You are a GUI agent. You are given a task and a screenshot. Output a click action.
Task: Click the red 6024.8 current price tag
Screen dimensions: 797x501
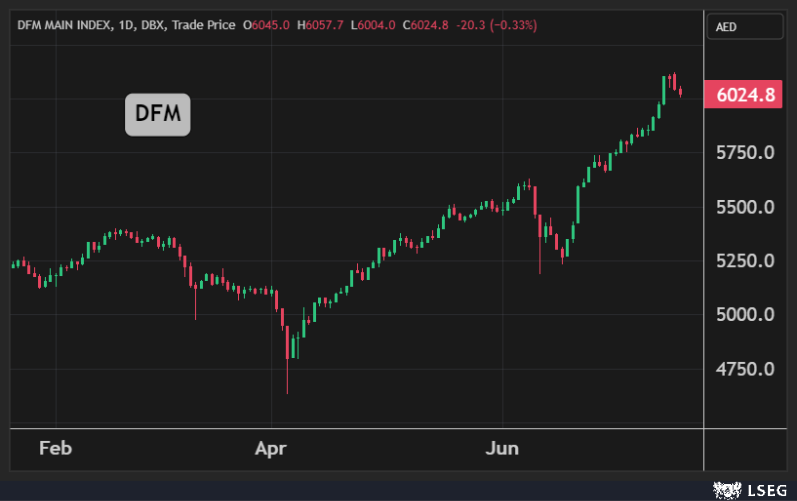pyautogui.click(x=746, y=96)
